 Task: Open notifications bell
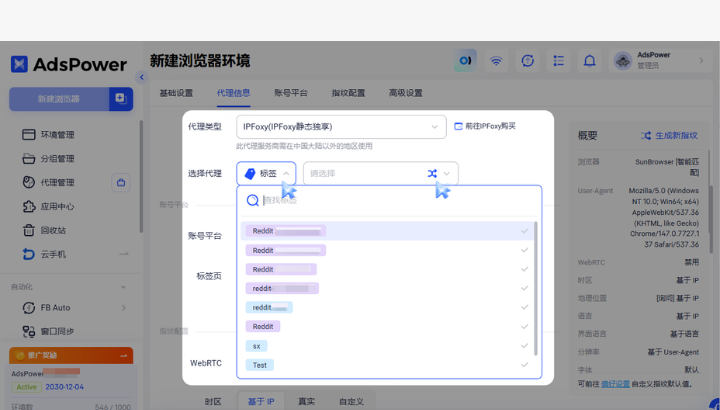(x=589, y=61)
